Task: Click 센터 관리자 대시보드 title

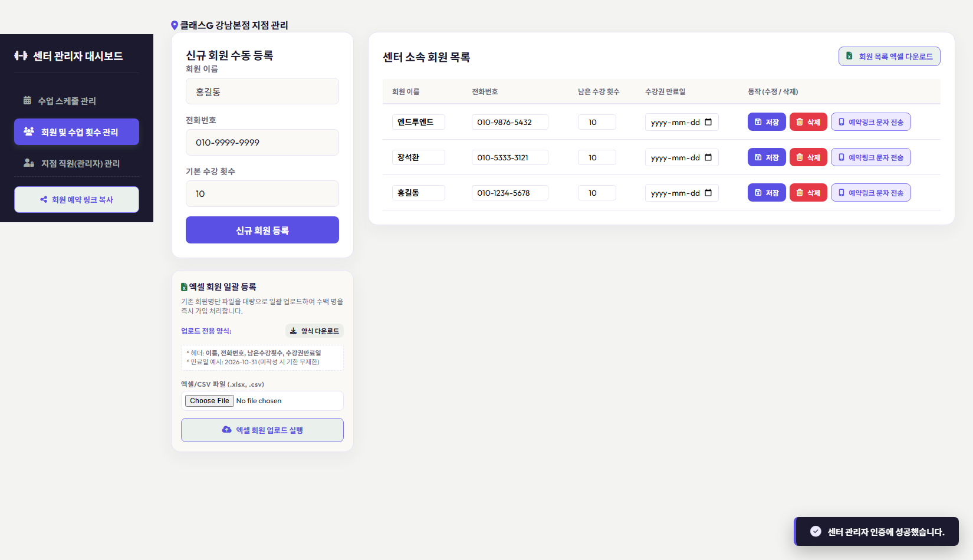Action: (x=78, y=56)
